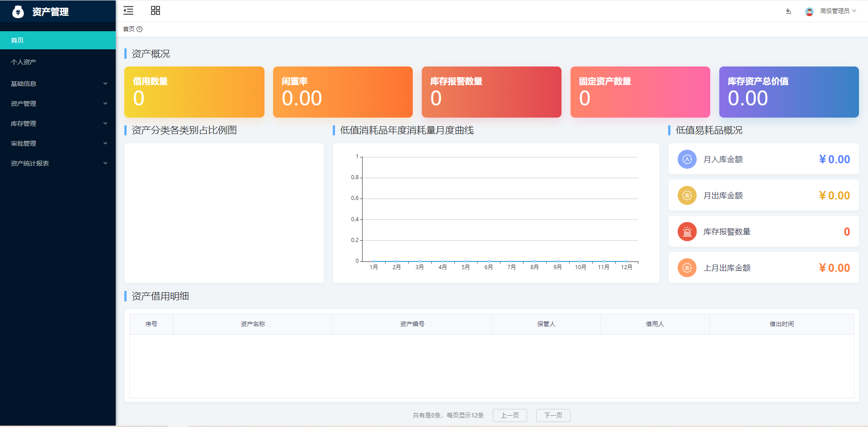Click the four-square grid icon in top bar
Image resolution: width=868 pixels, height=427 pixels.
click(156, 11)
